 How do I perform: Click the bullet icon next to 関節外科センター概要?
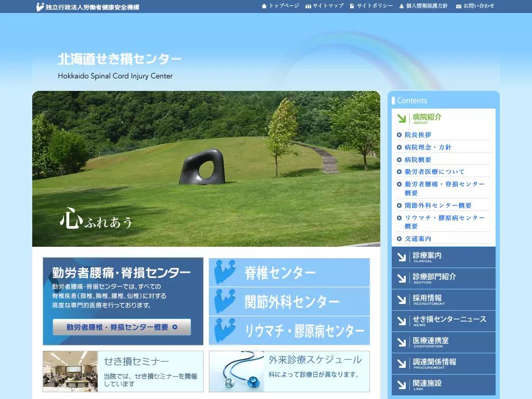(399, 206)
